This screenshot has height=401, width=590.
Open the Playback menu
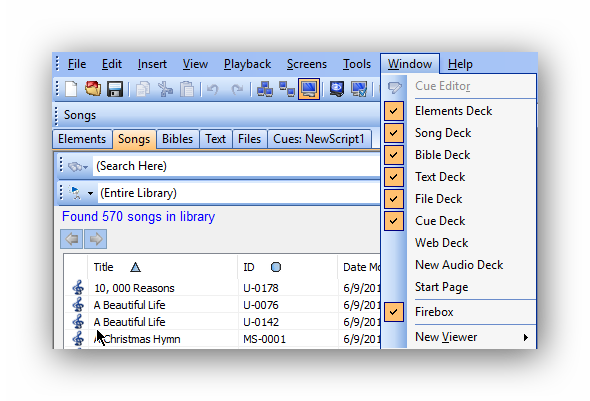point(247,64)
